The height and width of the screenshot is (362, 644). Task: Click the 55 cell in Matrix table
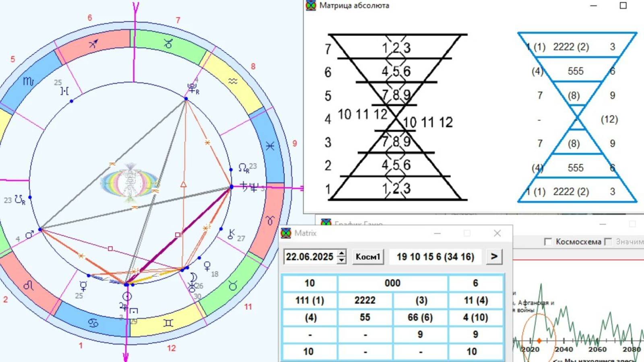click(x=365, y=317)
